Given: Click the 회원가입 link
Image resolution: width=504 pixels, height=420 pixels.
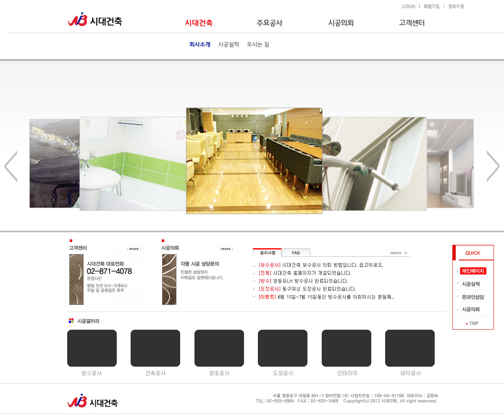Looking at the screenshot, I should coord(431,6).
